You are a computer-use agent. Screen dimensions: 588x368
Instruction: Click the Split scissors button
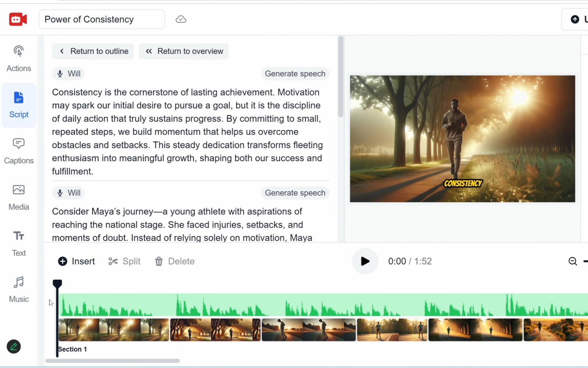click(124, 261)
